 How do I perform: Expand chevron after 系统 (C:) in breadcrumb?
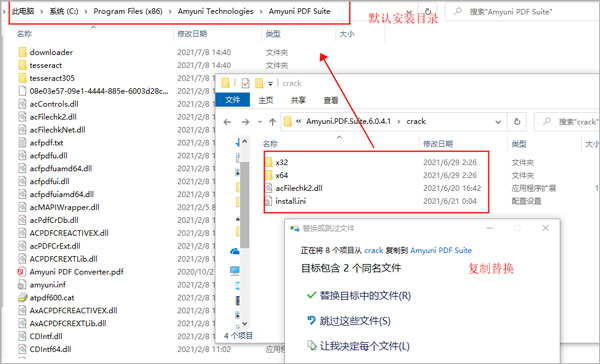[x=86, y=11]
